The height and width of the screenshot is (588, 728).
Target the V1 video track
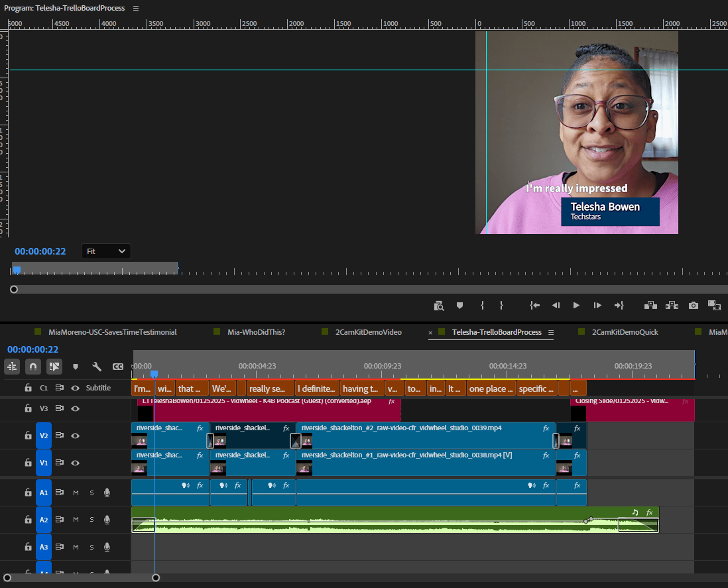pyautogui.click(x=44, y=463)
